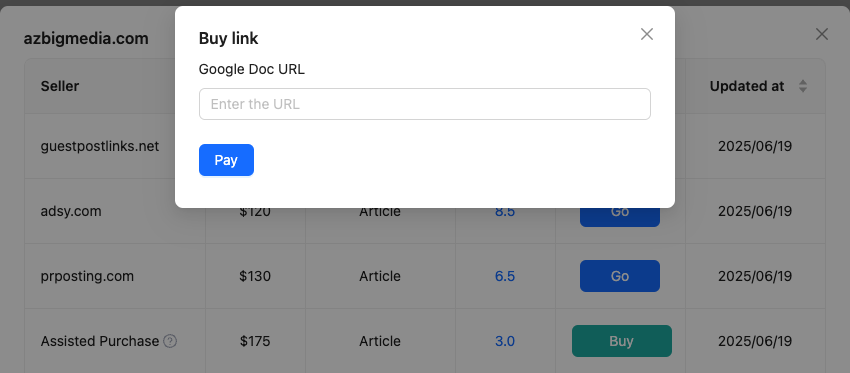
Task: Select the prposting.com seller name
Action: (87, 276)
